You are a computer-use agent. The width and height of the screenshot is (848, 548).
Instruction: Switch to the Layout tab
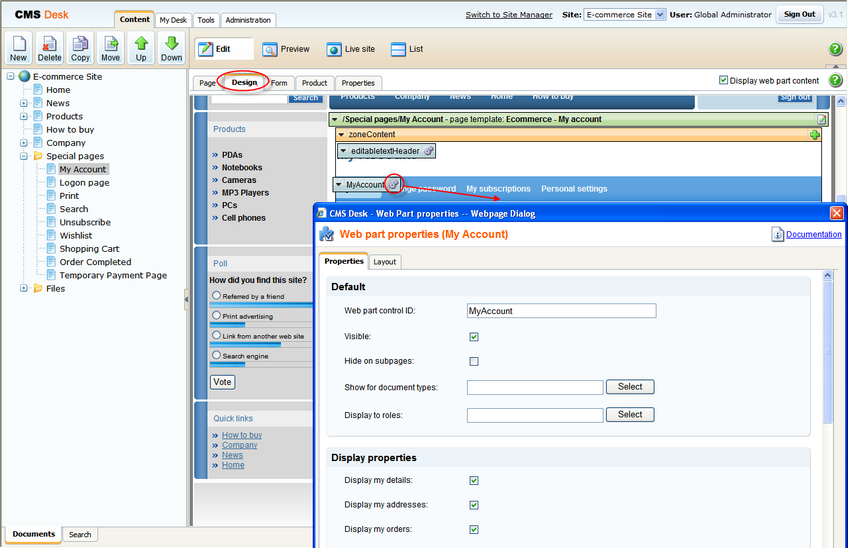point(385,262)
